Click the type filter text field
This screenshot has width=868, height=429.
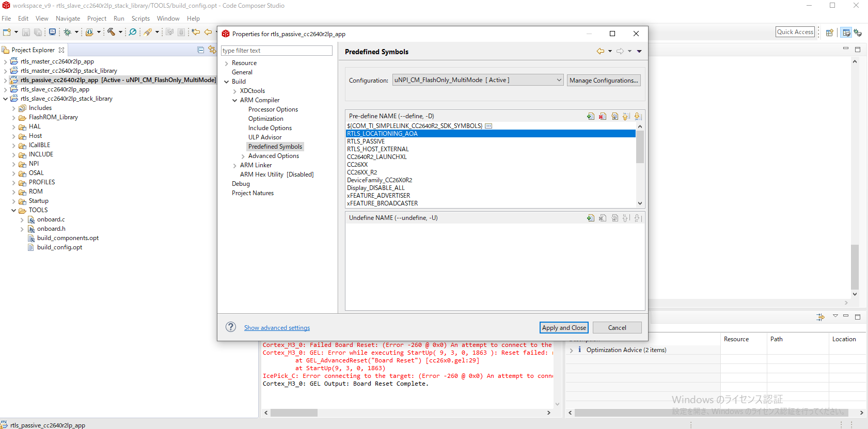(x=277, y=51)
